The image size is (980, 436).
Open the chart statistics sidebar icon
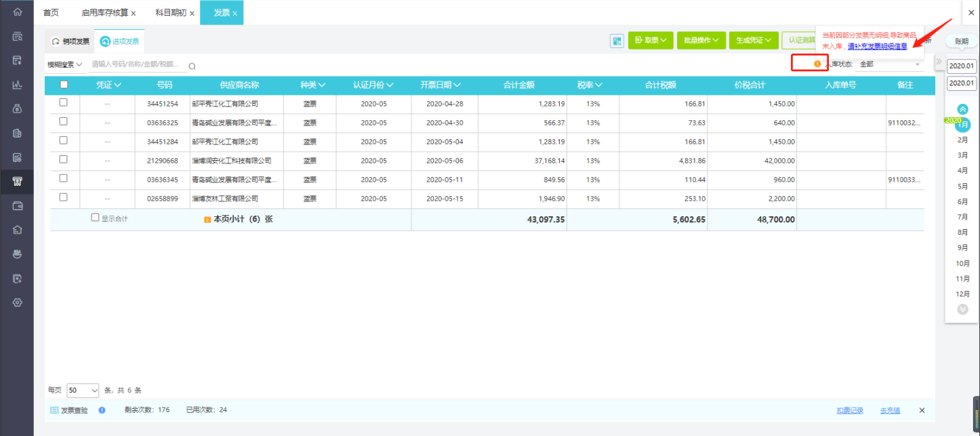18,85
